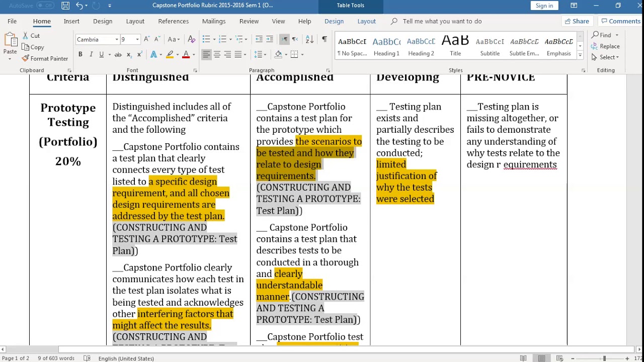This screenshot has width=644, height=362.
Task: Set right-to-left text direction
Action: (295, 39)
